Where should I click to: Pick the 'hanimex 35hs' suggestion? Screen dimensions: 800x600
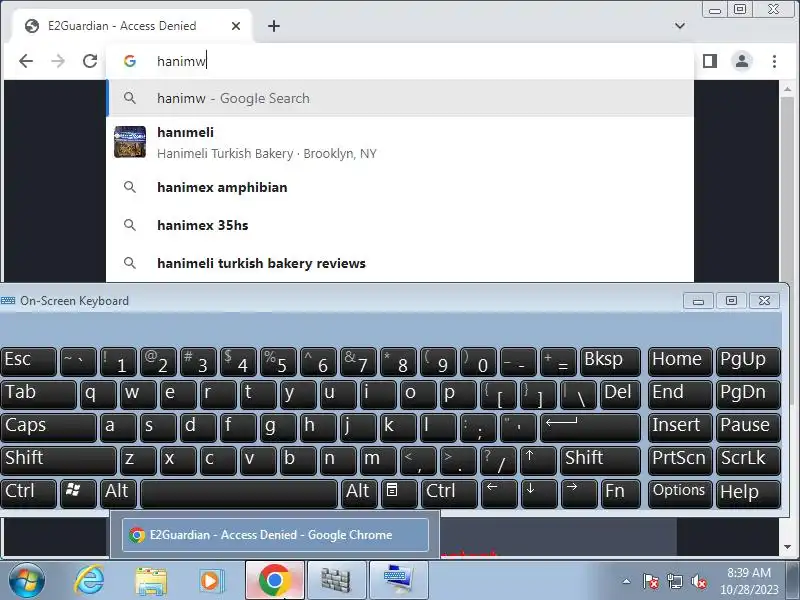click(x=400, y=225)
